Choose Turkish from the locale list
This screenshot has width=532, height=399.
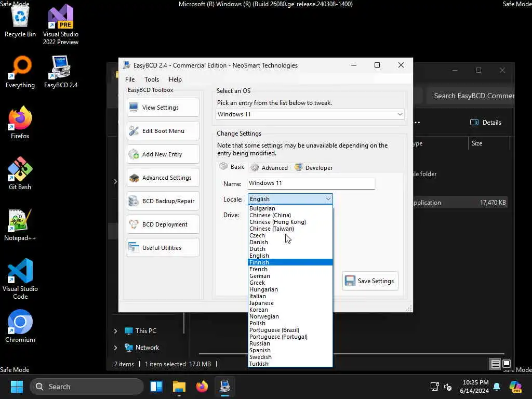290,364
